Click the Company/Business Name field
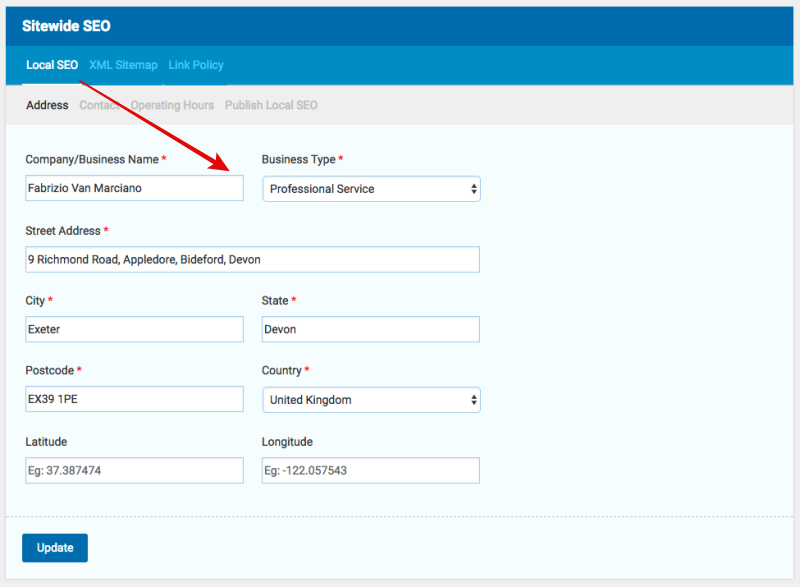This screenshot has width=800, height=587. (135, 188)
